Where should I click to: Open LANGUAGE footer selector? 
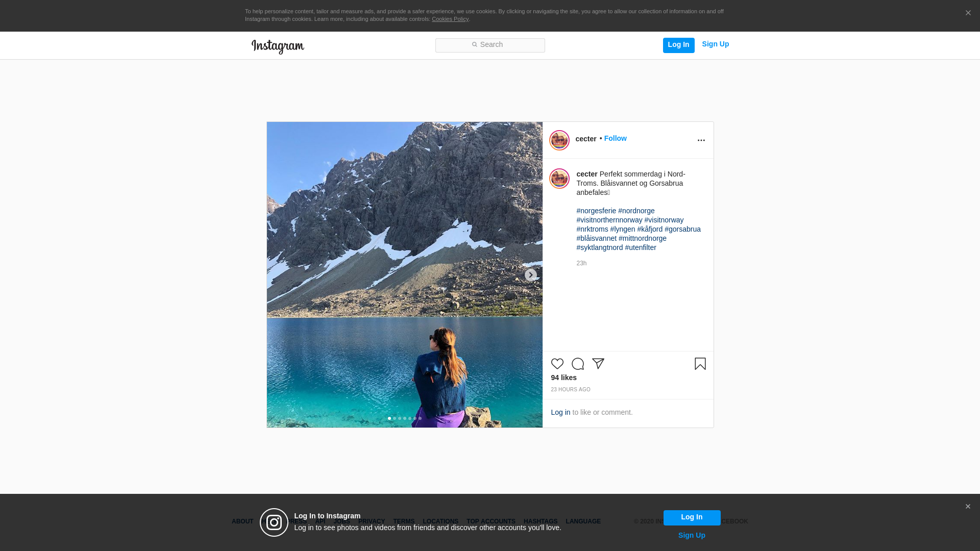point(583,521)
